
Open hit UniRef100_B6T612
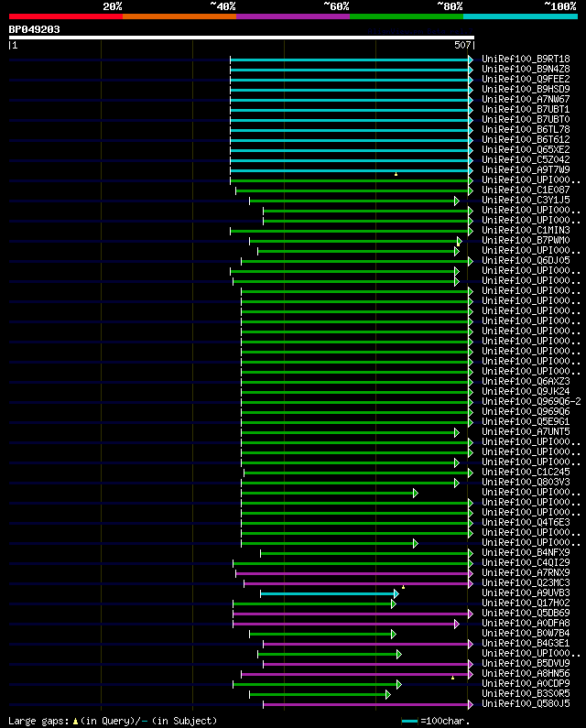click(x=526, y=140)
